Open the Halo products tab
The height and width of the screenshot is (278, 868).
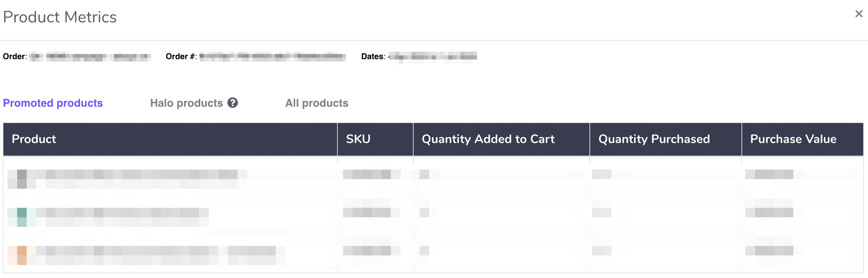186,103
